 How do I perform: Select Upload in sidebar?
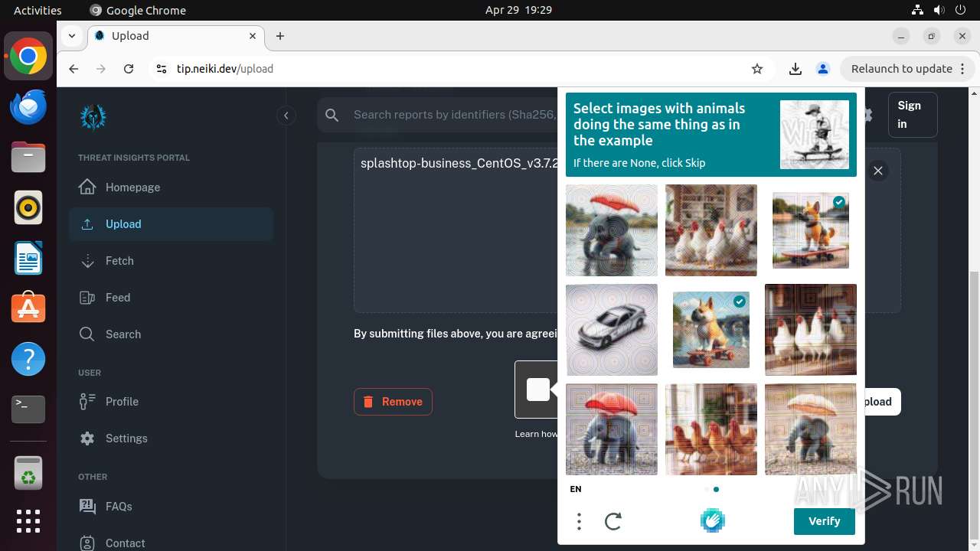pyautogui.click(x=171, y=224)
